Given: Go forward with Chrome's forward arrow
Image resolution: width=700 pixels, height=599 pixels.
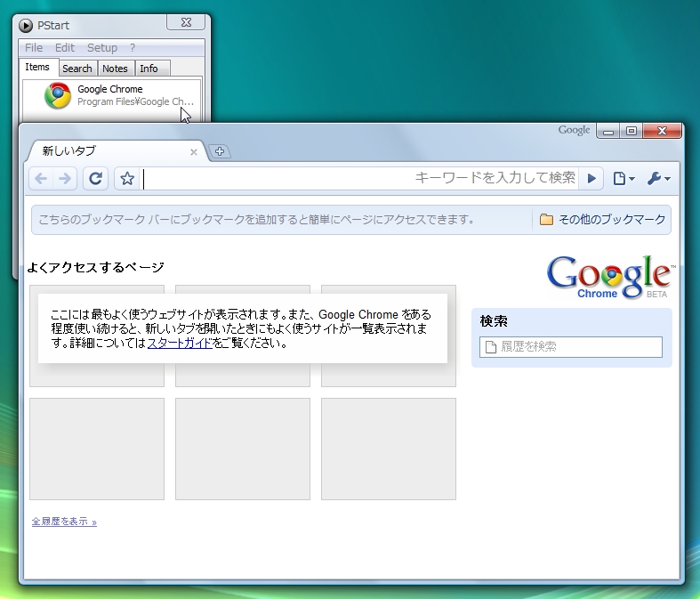Looking at the screenshot, I should tap(65, 179).
